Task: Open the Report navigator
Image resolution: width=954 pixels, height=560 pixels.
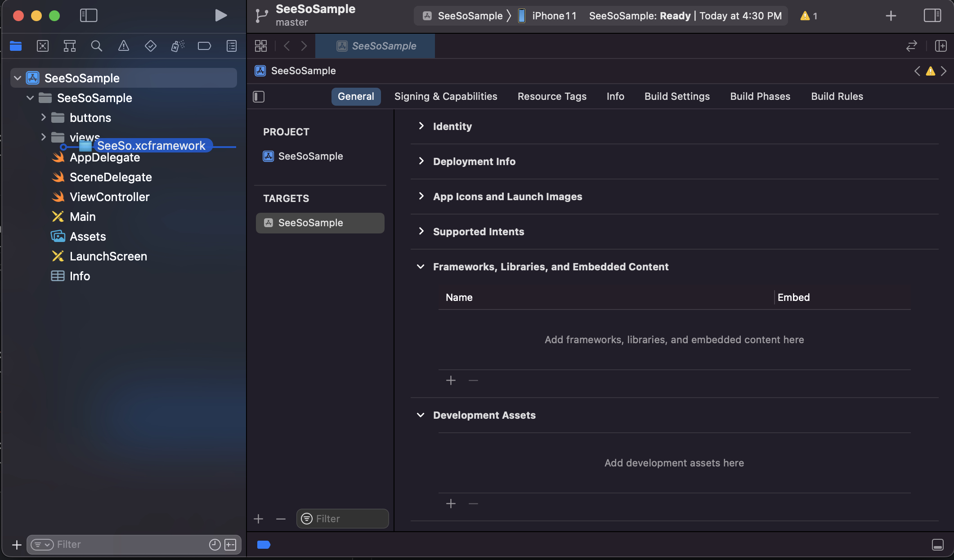Action: pyautogui.click(x=232, y=46)
